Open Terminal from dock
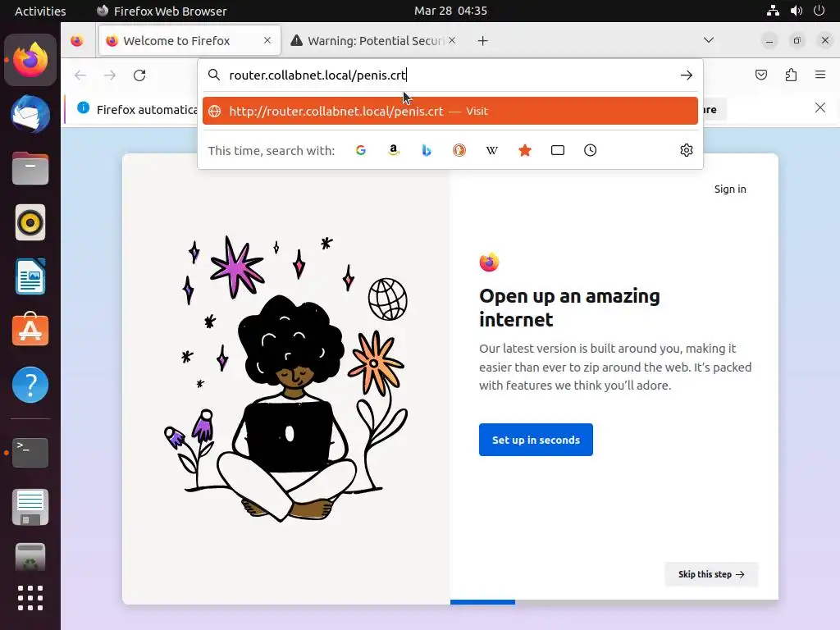Viewport: 840px width, 630px height. 30,453
